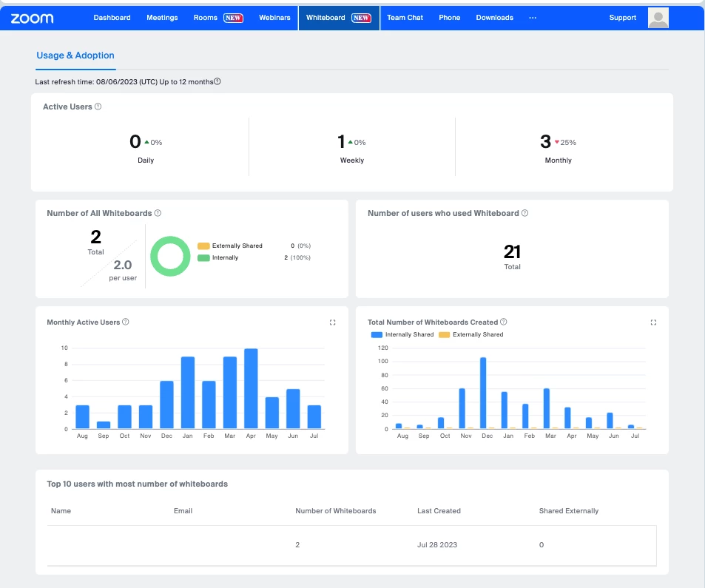Open the Downloads page
Image resolution: width=705 pixels, height=588 pixels.
[495, 18]
